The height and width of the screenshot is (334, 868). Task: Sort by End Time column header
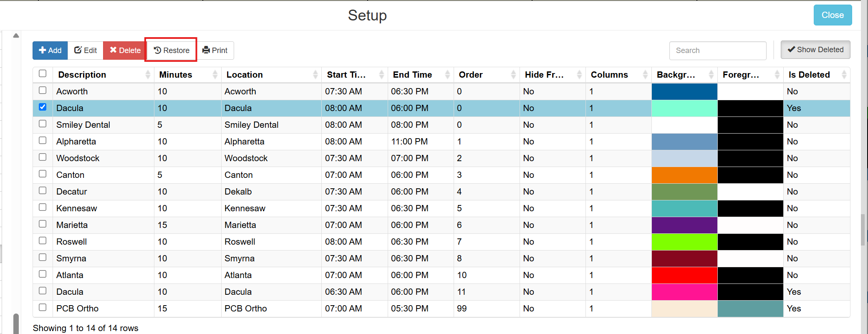pyautogui.click(x=421, y=75)
